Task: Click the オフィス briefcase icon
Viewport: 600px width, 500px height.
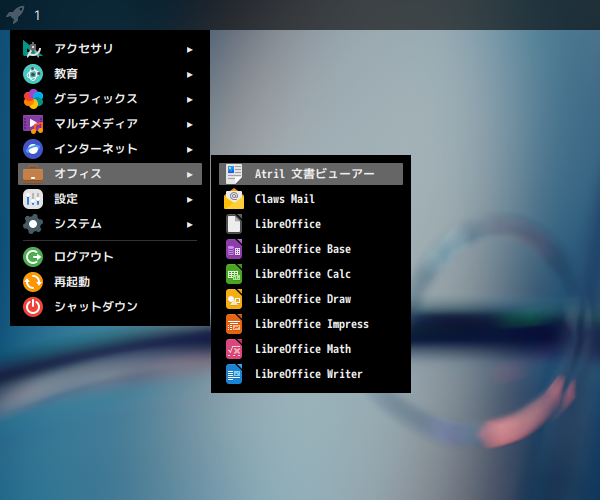Action: click(33, 174)
